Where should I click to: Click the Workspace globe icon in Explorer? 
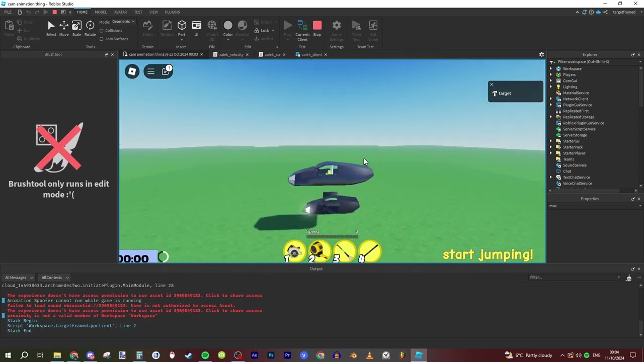click(558, 69)
